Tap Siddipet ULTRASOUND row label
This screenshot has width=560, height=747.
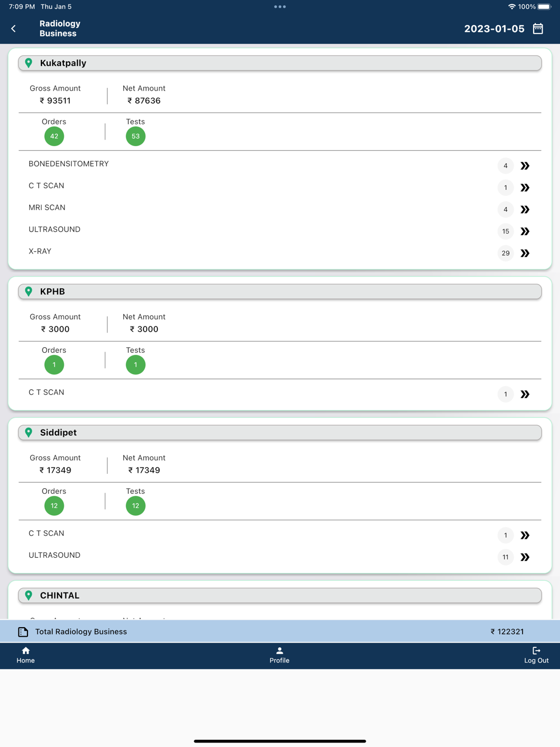coord(54,555)
